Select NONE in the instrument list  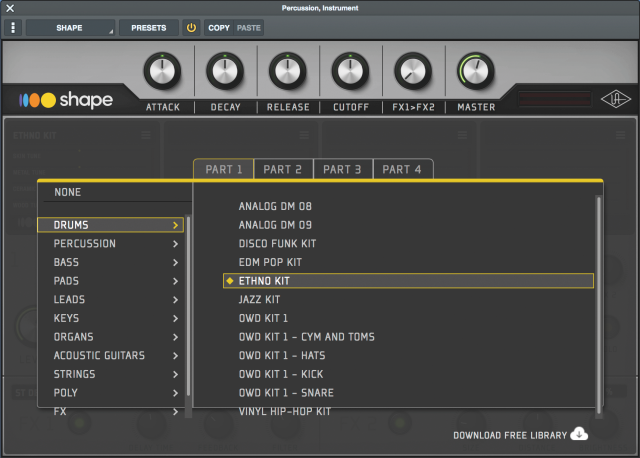68,192
